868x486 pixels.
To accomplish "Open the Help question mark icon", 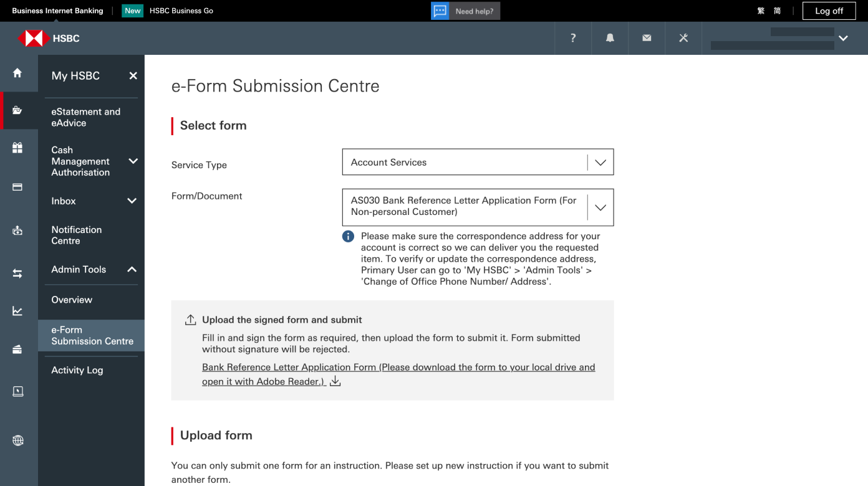I will click(572, 38).
